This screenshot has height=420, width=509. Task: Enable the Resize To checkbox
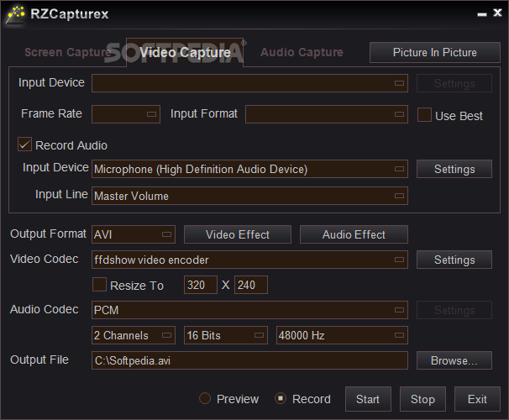99,284
